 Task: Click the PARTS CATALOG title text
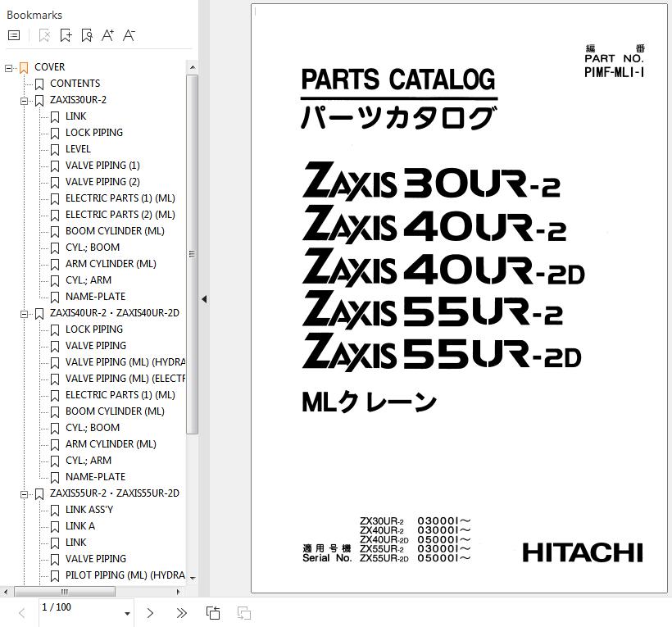398,80
